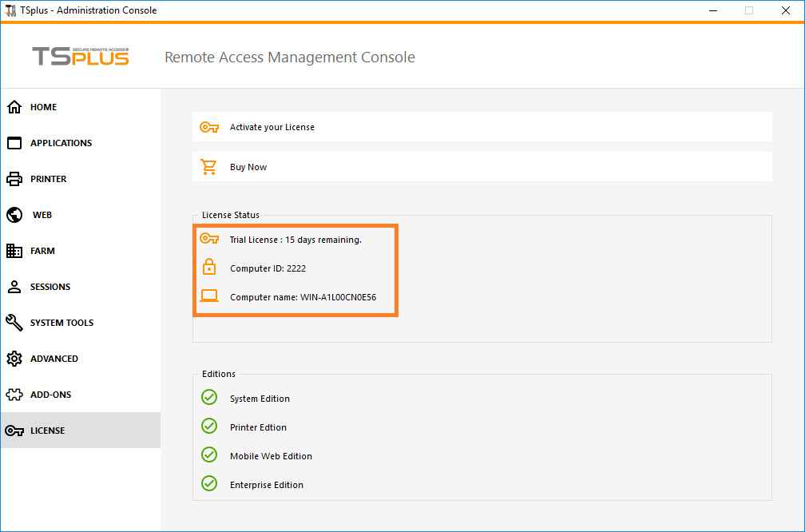The image size is (805, 532).
Task: Click the Sessions person icon
Action: coord(14,287)
